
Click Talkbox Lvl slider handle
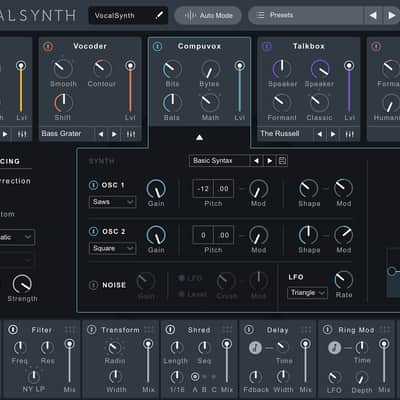click(349, 65)
